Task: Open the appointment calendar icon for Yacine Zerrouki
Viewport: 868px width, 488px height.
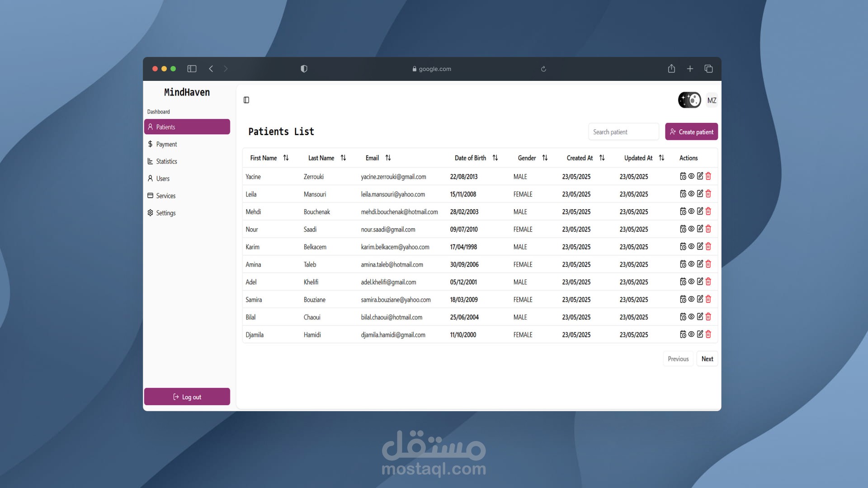Action: 683,176
